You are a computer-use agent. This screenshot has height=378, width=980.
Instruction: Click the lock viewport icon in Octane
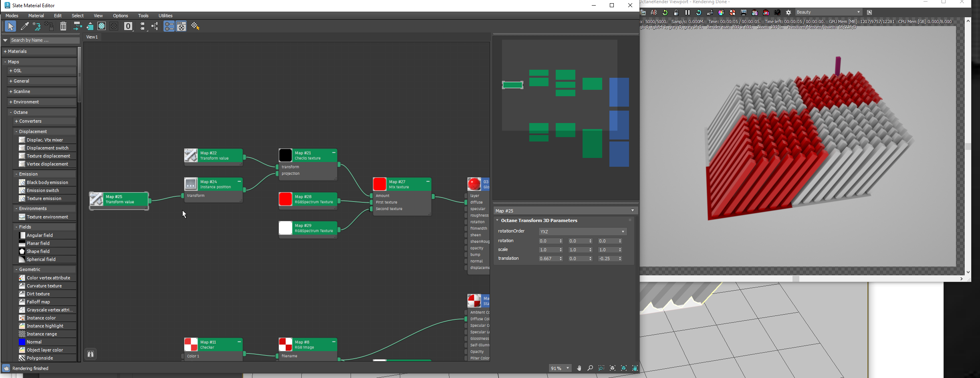click(676, 12)
